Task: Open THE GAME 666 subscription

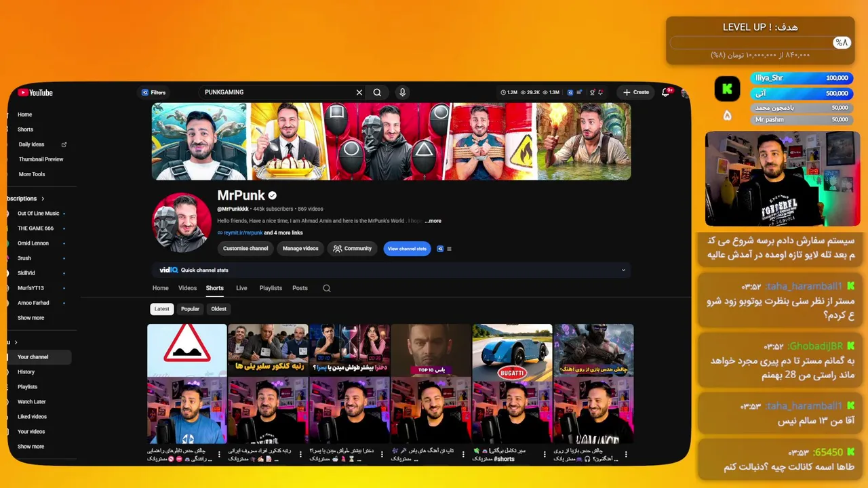Action: [x=35, y=228]
